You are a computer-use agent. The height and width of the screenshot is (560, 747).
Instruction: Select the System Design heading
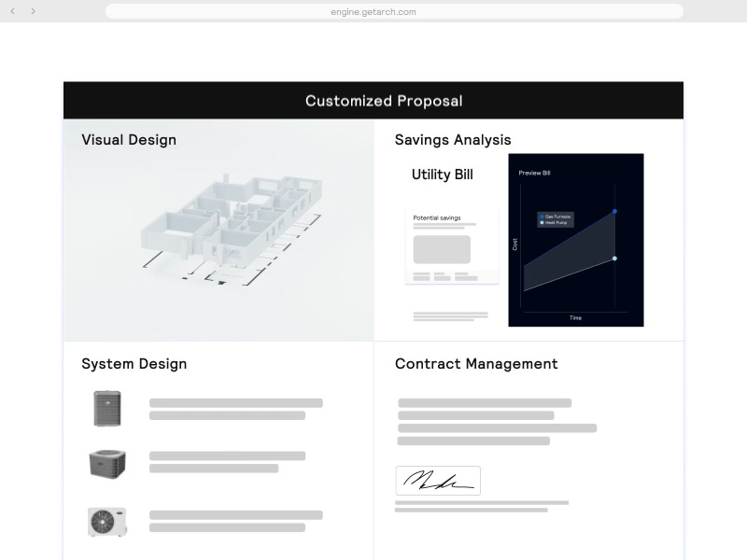[x=134, y=364]
